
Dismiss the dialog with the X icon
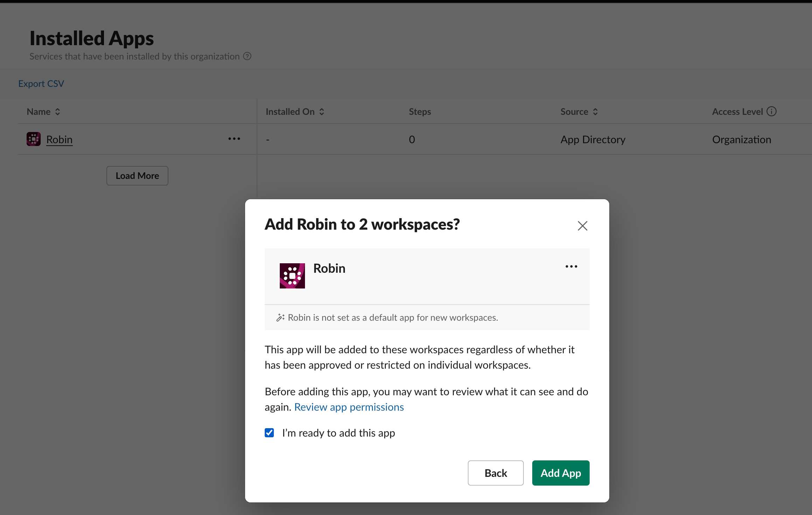[x=582, y=226]
